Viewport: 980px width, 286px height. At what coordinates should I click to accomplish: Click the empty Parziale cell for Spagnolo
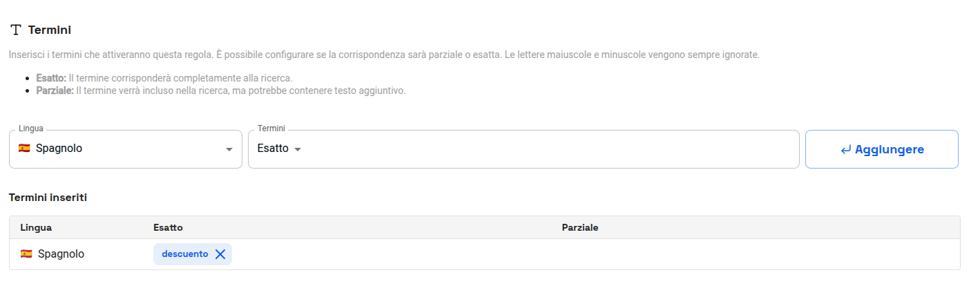click(758, 254)
